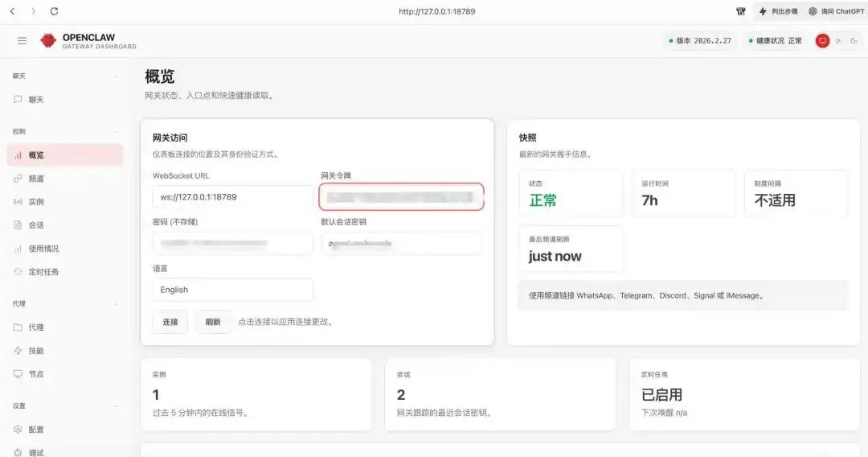Toggle the hamburger sidebar menu

(22, 40)
